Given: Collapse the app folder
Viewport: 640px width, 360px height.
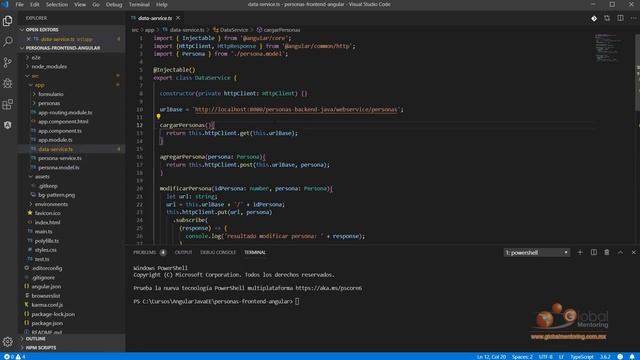Looking at the screenshot, I should click(39, 85).
